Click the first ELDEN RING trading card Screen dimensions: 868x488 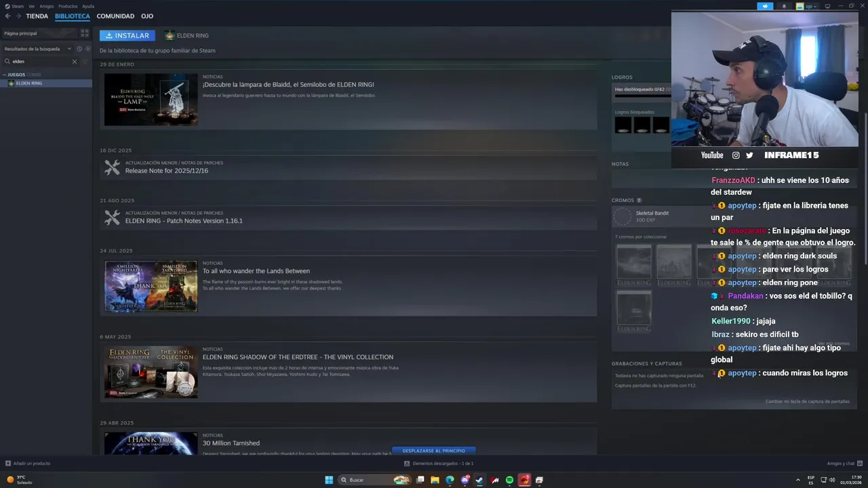[634, 265]
